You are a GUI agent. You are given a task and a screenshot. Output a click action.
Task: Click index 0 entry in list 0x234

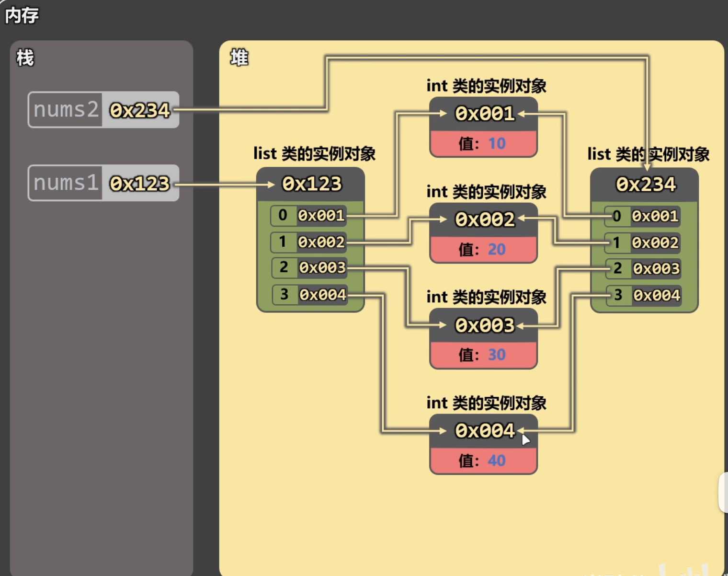point(643,216)
